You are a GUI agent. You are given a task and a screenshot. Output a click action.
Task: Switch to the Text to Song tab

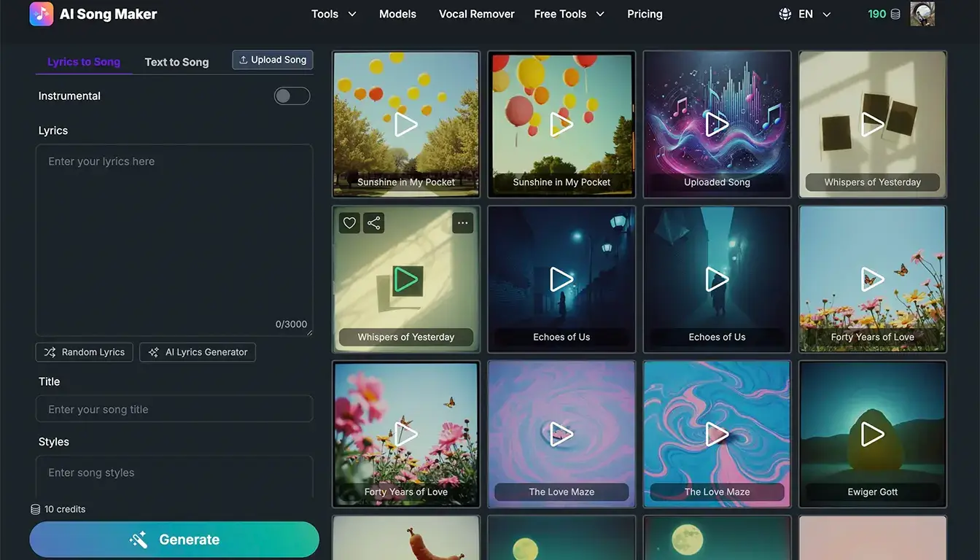pyautogui.click(x=176, y=62)
